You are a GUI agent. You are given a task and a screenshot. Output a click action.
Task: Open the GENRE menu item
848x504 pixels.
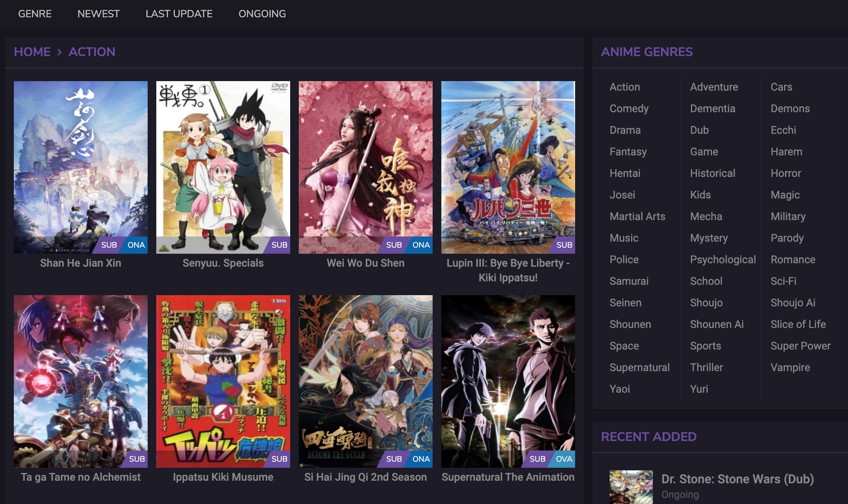35,14
